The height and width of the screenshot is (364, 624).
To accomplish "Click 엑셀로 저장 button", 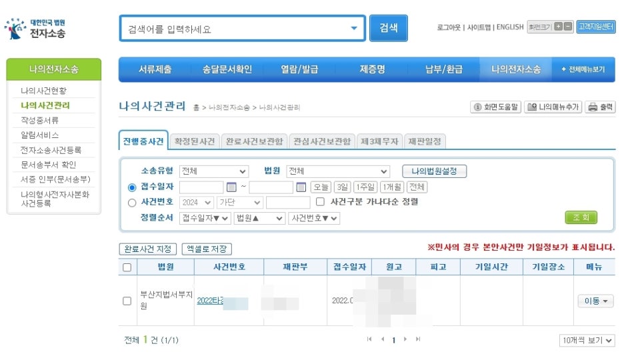I will tap(207, 249).
